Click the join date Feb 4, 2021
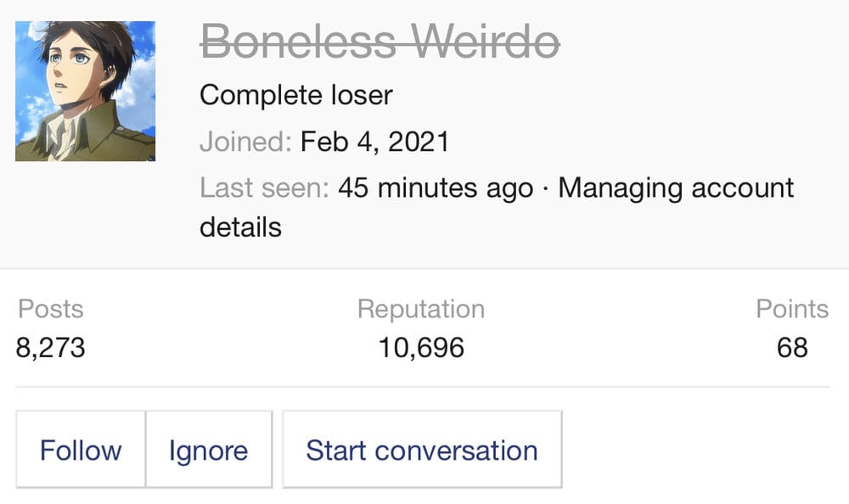The height and width of the screenshot is (504, 849). point(374,141)
